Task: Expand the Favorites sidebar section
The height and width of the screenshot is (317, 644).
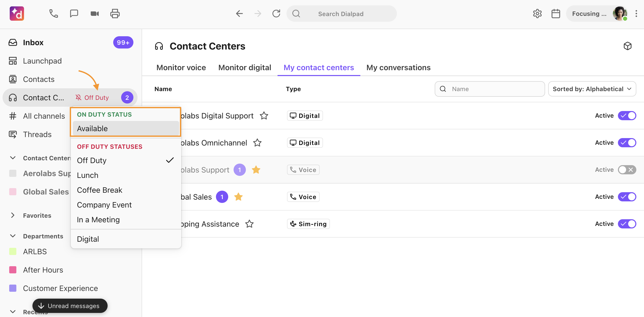Action: (x=13, y=215)
